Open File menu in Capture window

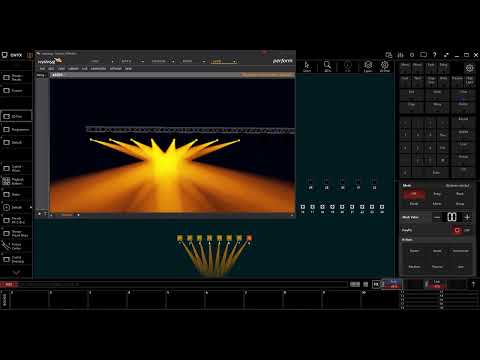(x=42, y=69)
